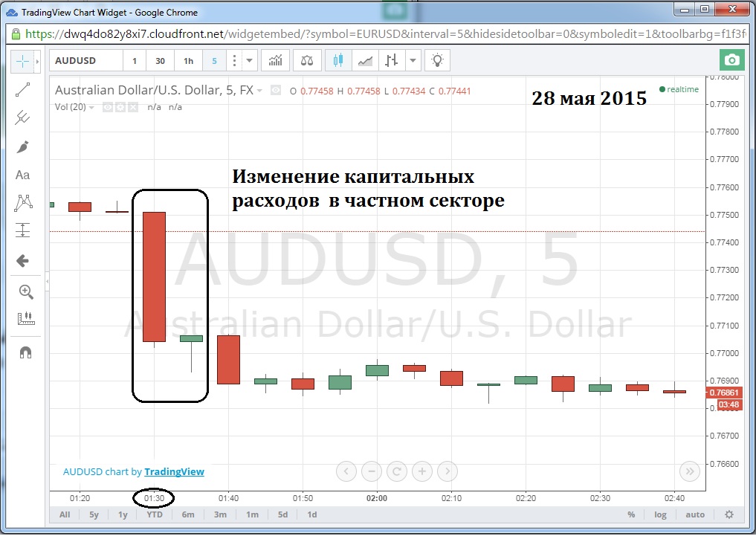The width and height of the screenshot is (756, 539).
Task: Toggle the magnet snap mode
Action: [x=25, y=353]
